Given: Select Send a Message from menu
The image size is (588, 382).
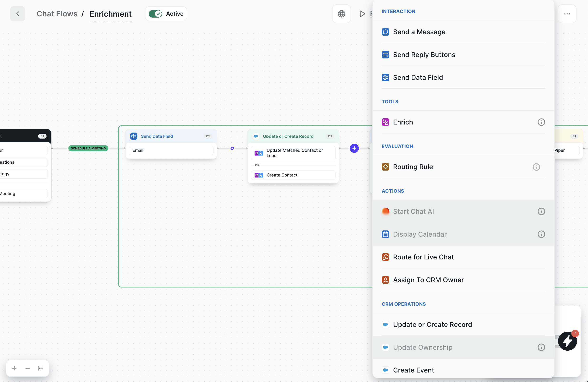Looking at the screenshot, I should click(419, 32).
